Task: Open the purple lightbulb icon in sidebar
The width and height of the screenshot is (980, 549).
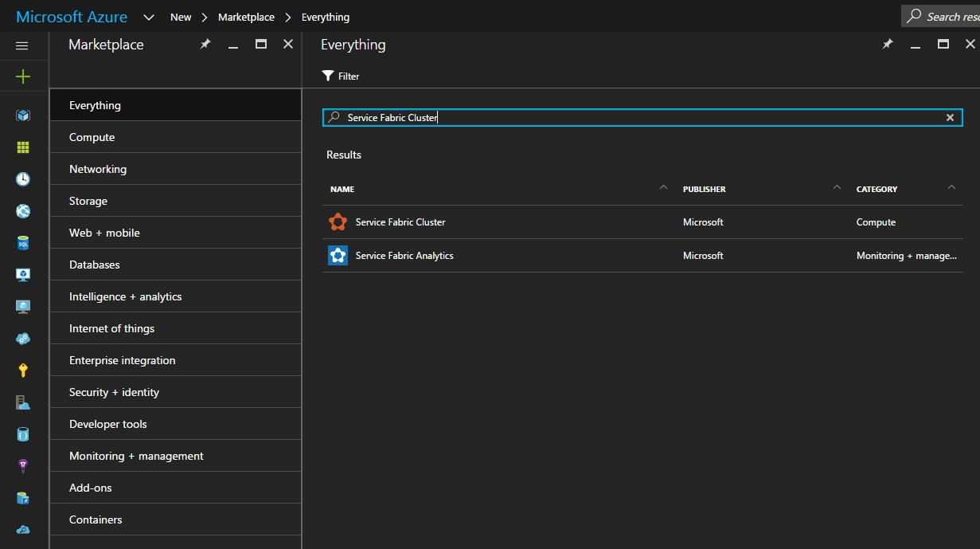Action: click(23, 466)
